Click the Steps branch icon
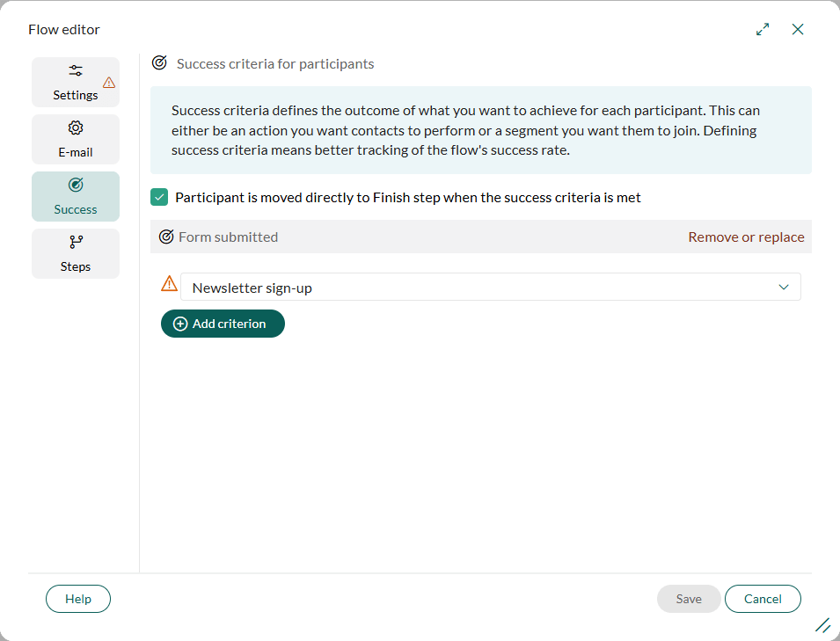The image size is (840, 641). pyautogui.click(x=76, y=242)
